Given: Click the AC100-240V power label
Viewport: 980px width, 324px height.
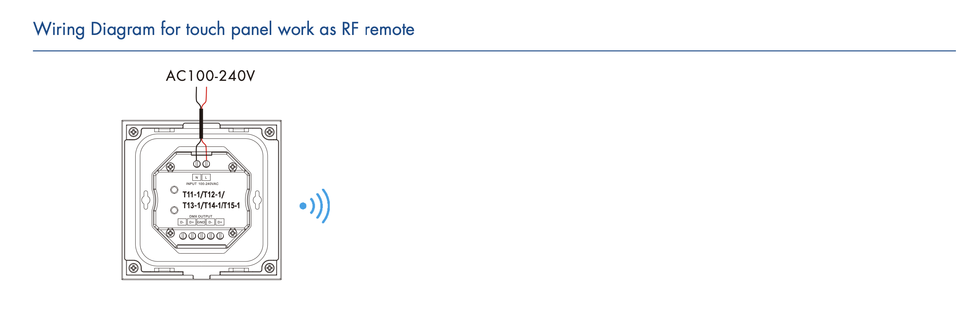Looking at the screenshot, I should coord(210,76).
